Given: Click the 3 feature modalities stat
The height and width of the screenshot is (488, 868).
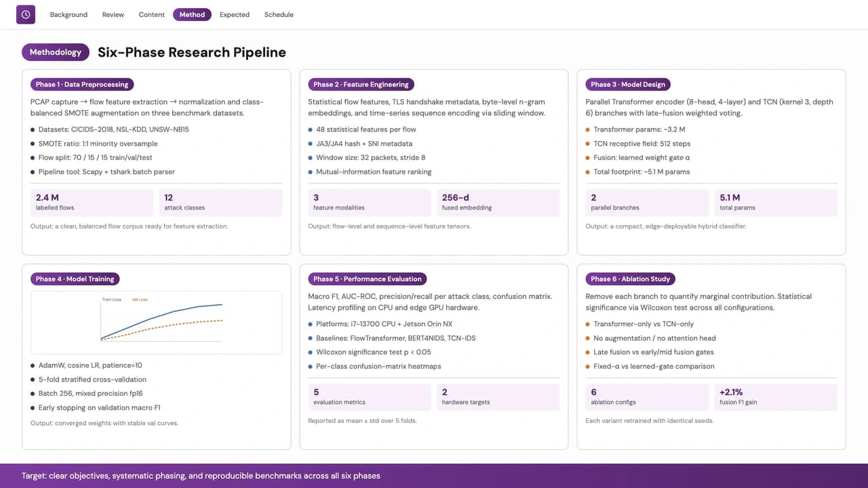Looking at the screenshot, I should pos(370,202).
